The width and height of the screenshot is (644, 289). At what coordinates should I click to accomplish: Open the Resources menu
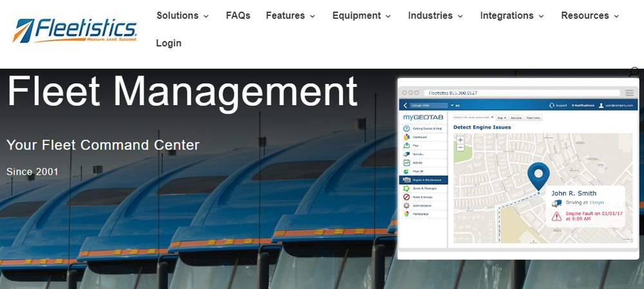click(x=590, y=15)
